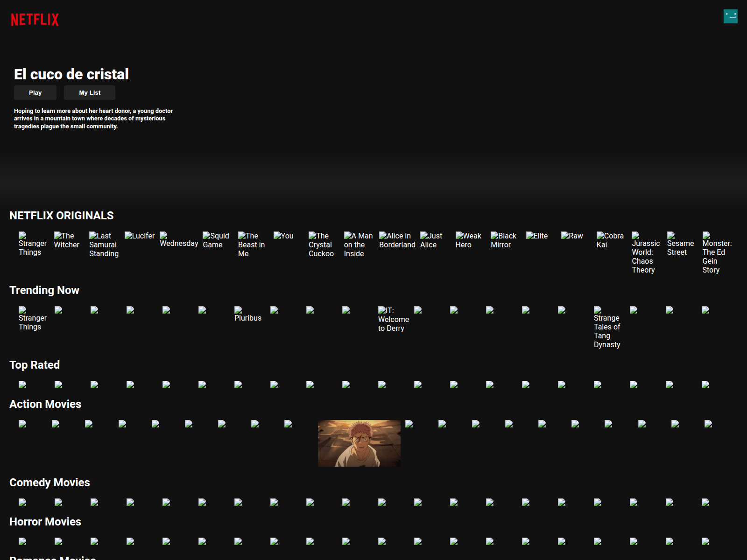Image resolution: width=747 pixels, height=560 pixels.
Task: Select the Just Alice poster
Action: tap(431, 240)
